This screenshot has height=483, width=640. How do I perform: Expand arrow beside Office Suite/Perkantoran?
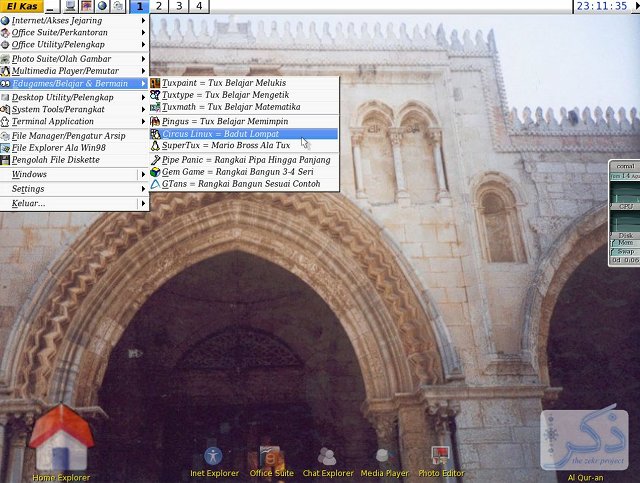(x=143, y=32)
